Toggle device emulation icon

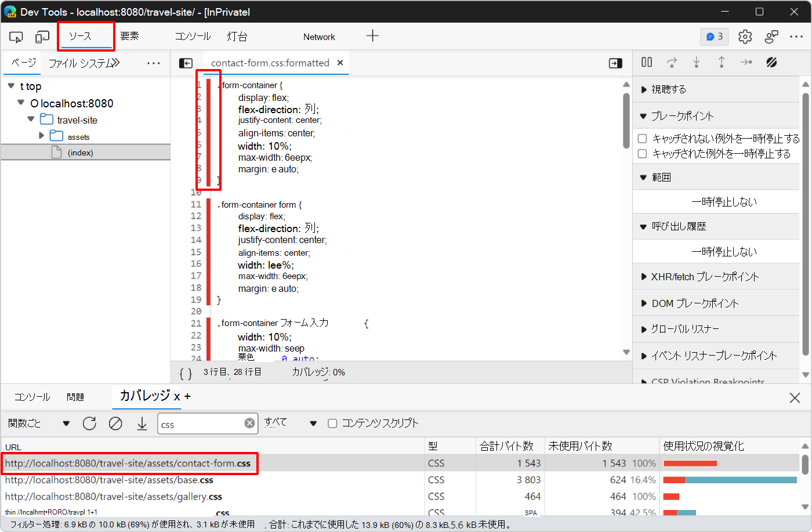point(42,37)
